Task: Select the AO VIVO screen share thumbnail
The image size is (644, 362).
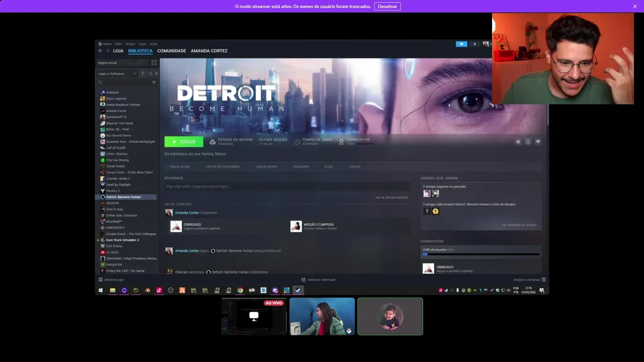Action: (x=254, y=316)
